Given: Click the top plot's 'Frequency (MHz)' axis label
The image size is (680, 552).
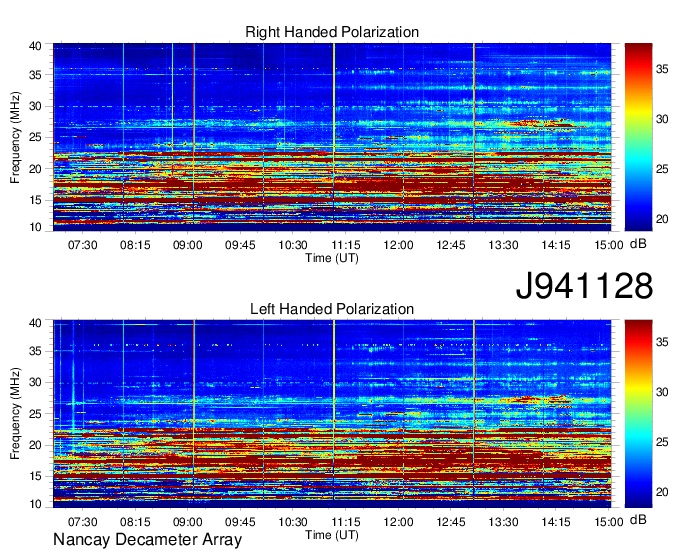Looking at the screenshot, I should point(15,137).
